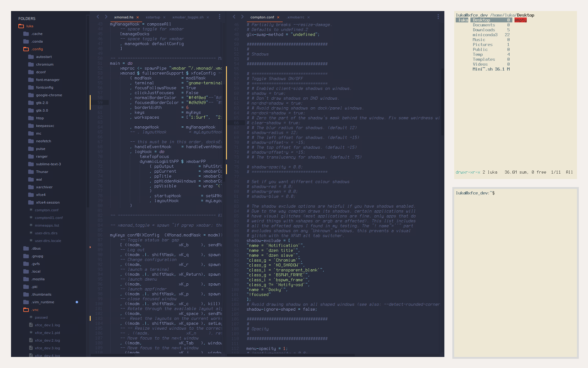Click back arrow in right editor pane

pyautogui.click(x=234, y=17)
